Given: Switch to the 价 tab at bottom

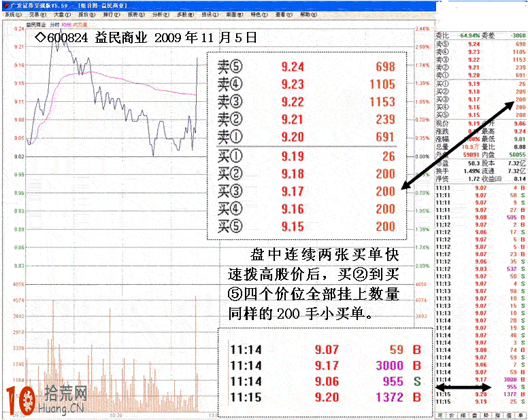Looking at the screenshot, I should coord(452,414).
